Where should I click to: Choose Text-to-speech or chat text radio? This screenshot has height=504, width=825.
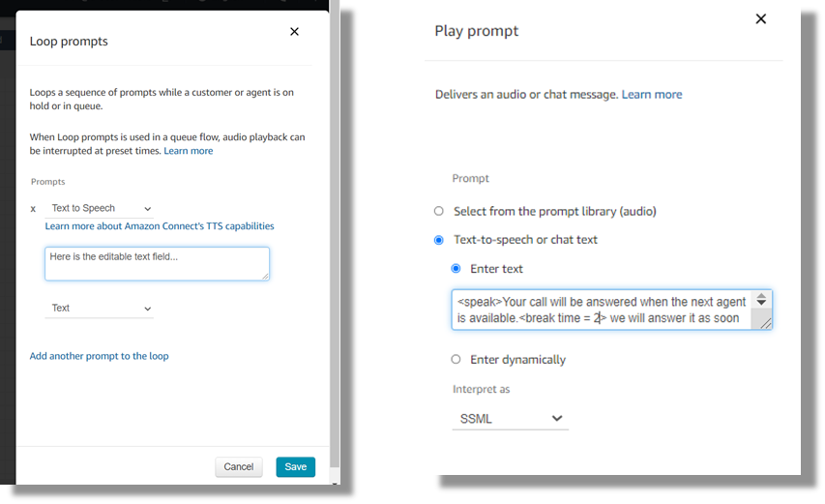pyautogui.click(x=439, y=240)
